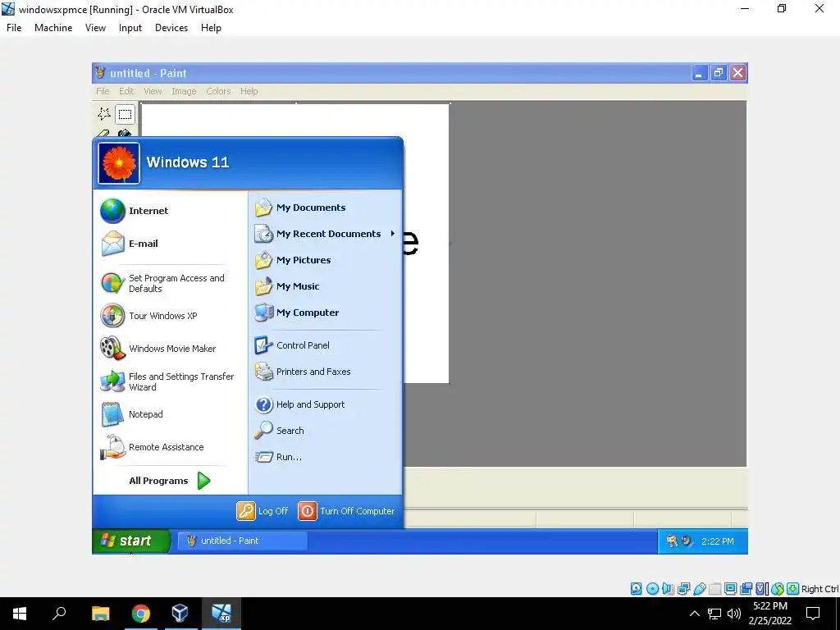The width and height of the screenshot is (840, 630).
Task: Open host notification center icon
Action: 813,614
